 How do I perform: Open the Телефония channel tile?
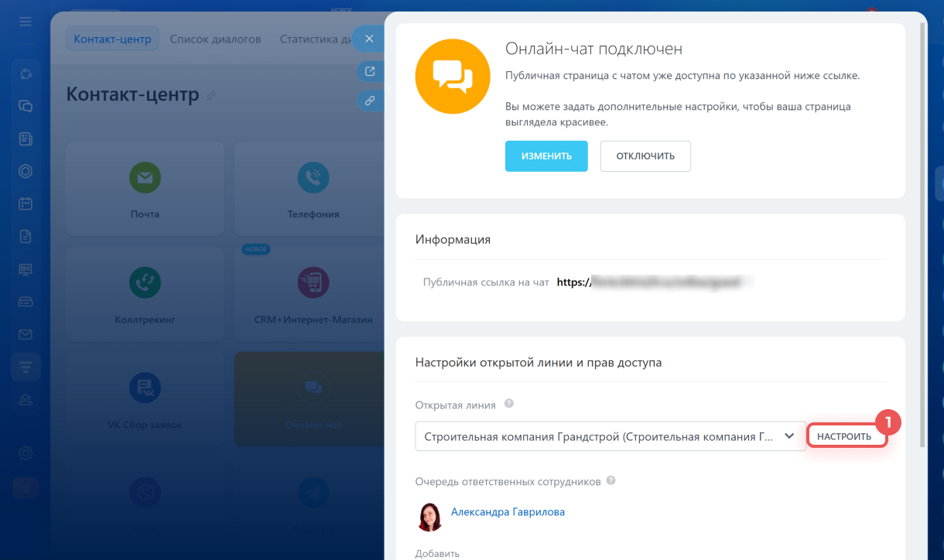[x=313, y=189]
